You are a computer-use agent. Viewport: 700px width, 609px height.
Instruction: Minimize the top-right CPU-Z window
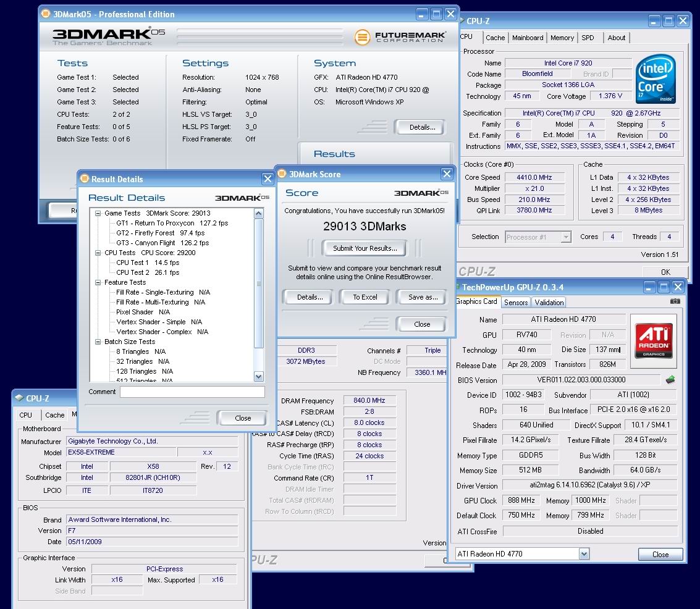coord(654,20)
